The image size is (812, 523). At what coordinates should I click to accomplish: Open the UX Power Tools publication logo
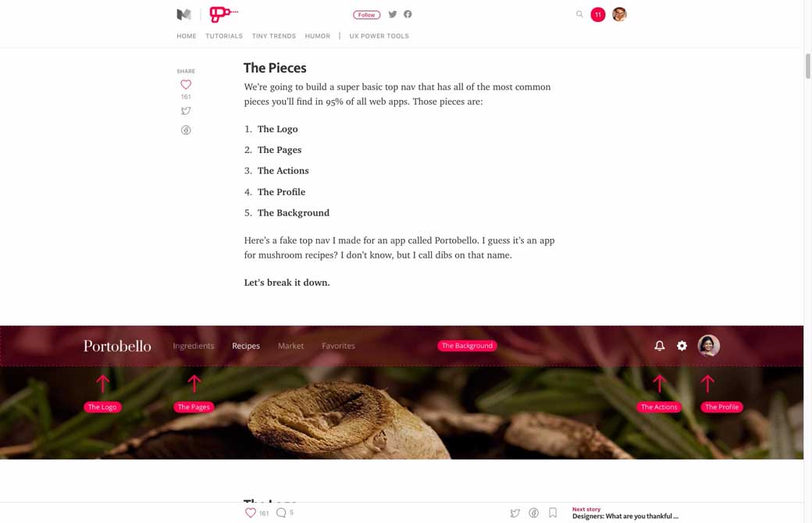[223, 14]
